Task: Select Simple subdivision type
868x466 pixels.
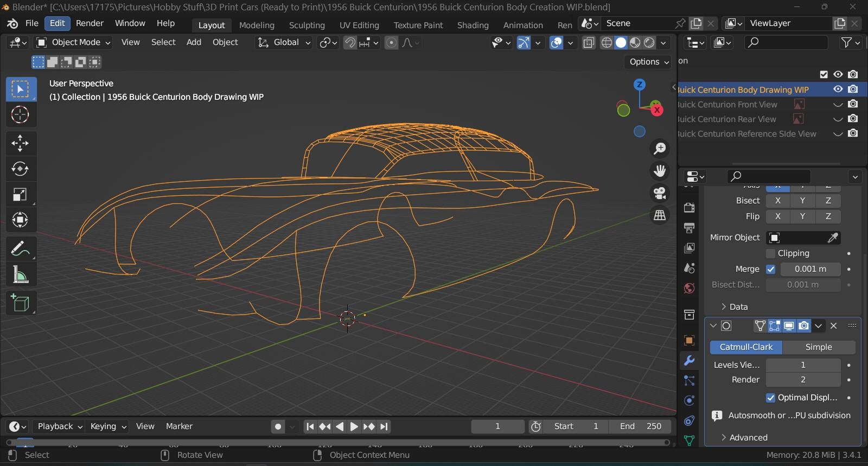Action: tap(819, 347)
